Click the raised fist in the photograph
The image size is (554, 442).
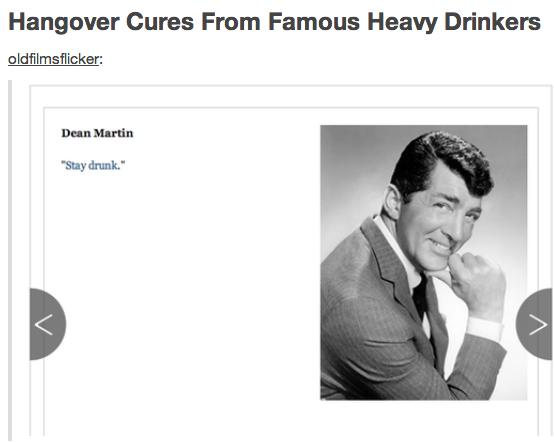476,281
